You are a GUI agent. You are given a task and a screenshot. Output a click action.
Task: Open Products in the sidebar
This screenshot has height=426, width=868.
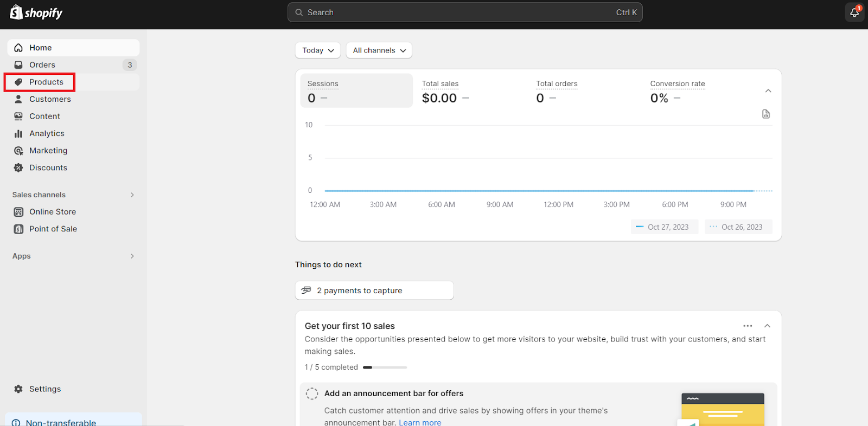pyautogui.click(x=46, y=82)
